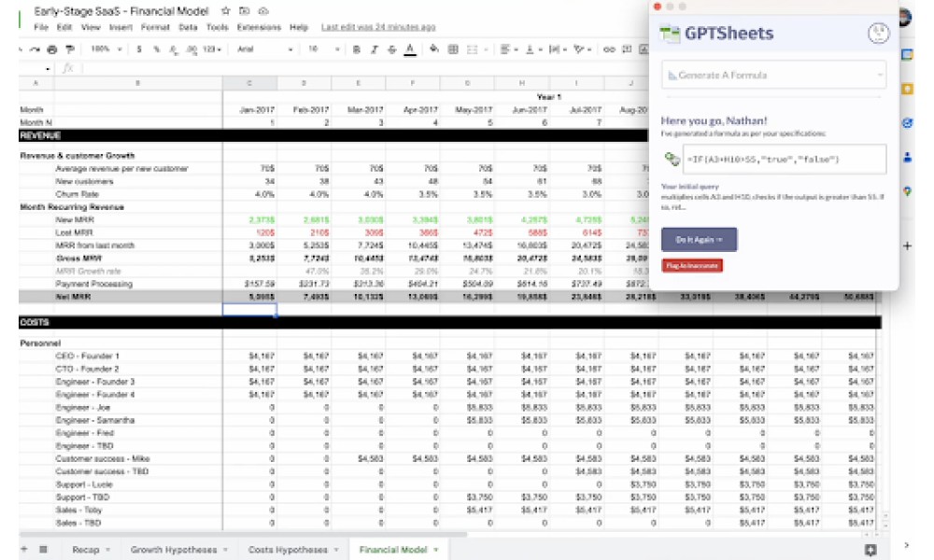Open the text rotation dropdown
The image size is (934, 560).
coord(581,49)
